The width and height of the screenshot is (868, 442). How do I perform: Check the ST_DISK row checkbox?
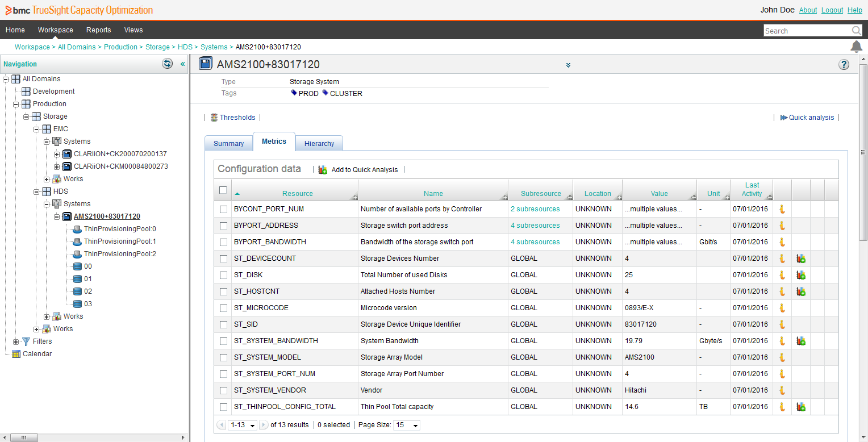tap(224, 276)
